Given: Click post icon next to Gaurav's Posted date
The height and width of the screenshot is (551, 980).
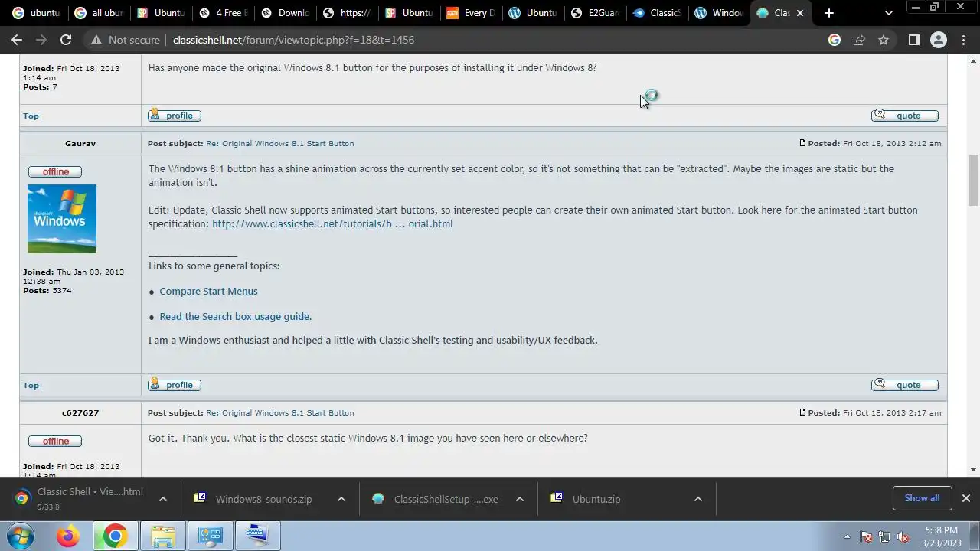Looking at the screenshot, I should coord(802,143).
